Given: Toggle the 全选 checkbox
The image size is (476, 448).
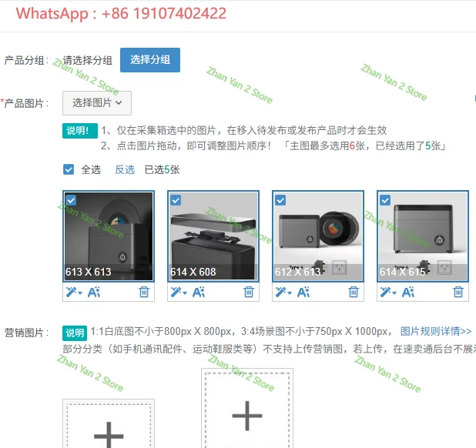Looking at the screenshot, I should click(x=69, y=169).
